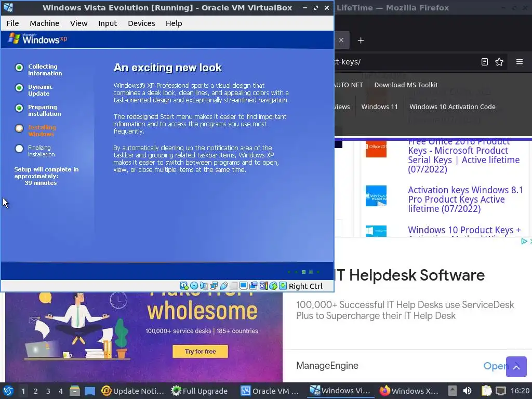Click the purple scroll-to-top arrow button
The width and height of the screenshot is (532, 399).
(516, 366)
